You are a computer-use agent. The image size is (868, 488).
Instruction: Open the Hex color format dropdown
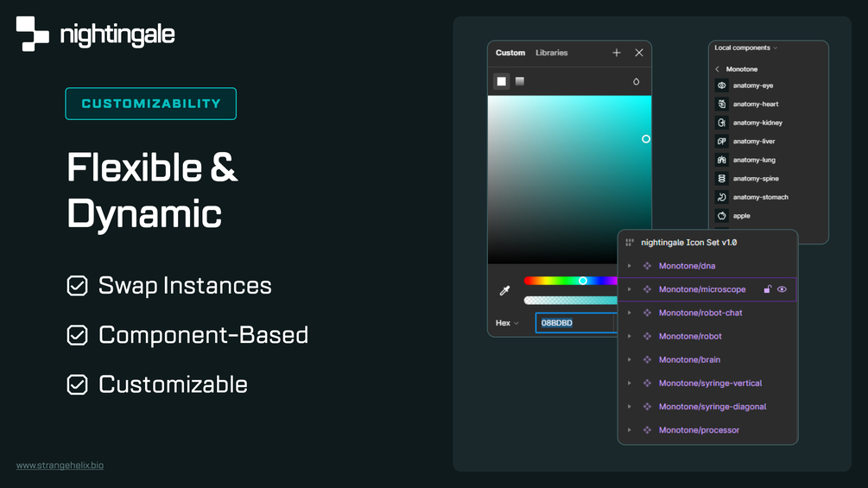pos(507,323)
